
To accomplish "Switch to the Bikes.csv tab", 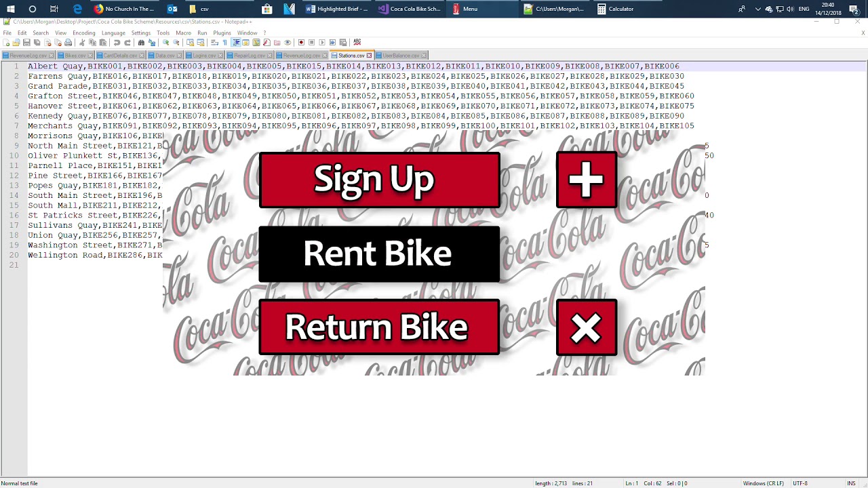I will tap(75, 56).
